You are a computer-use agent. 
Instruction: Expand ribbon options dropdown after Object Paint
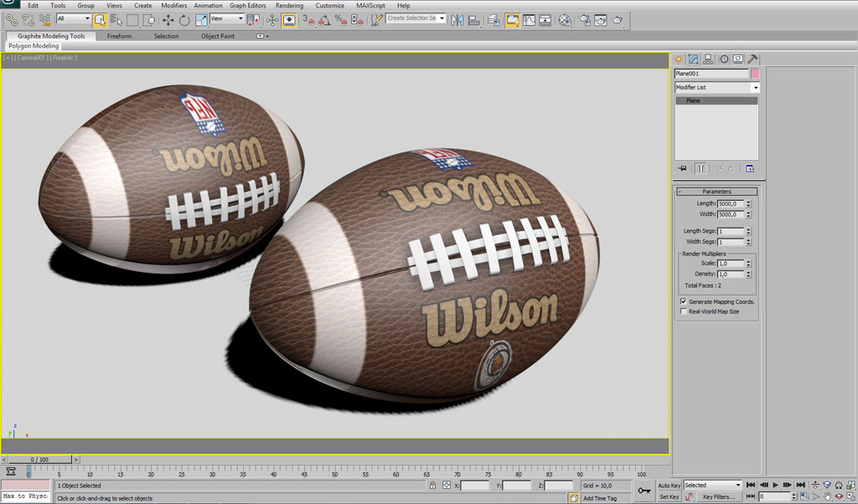(x=261, y=36)
